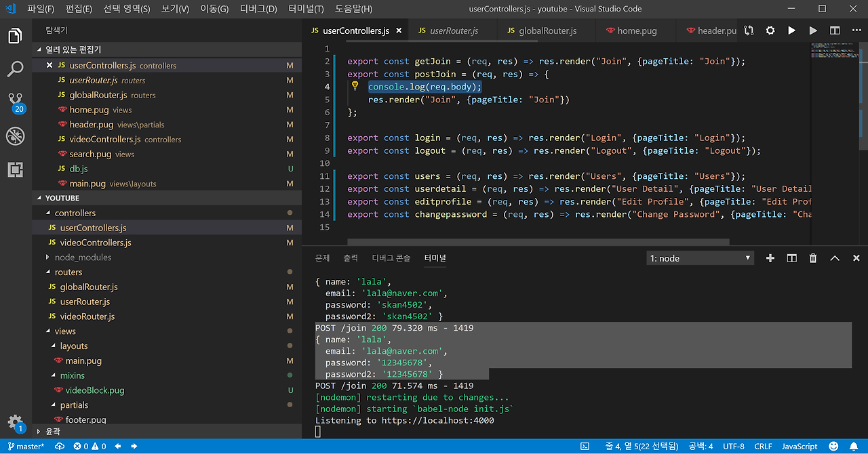Screen dimensions: 868x454
Task: Click the editor's horizontal scrollbar
Action: pos(538,242)
